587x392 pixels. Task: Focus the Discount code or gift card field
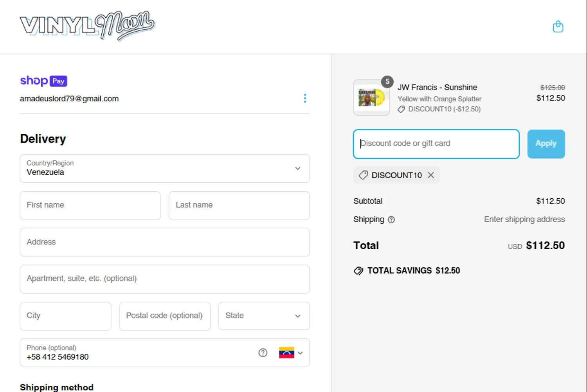[436, 144]
